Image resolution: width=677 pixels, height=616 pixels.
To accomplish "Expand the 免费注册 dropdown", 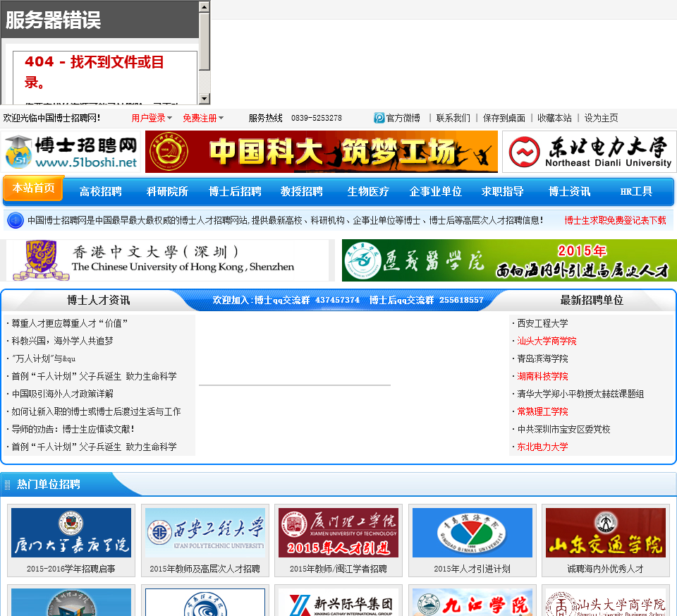I will (203, 118).
